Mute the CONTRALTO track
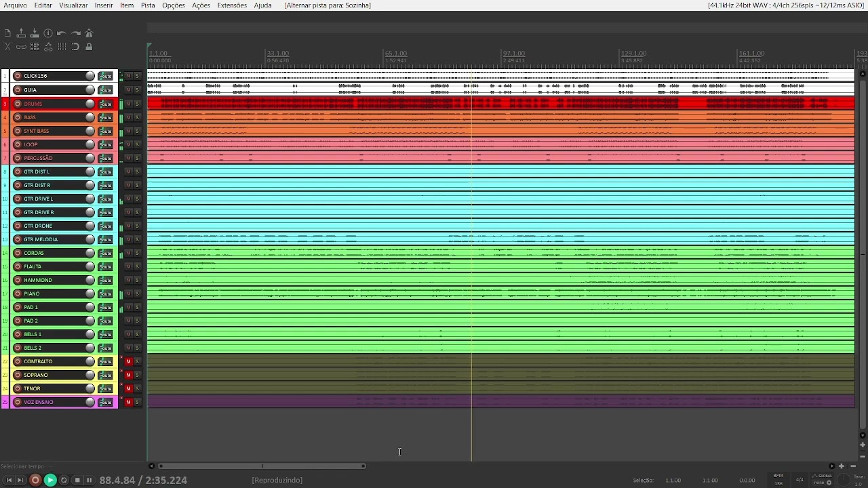The width and height of the screenshot is (868, 488). [x=128, y=361]
